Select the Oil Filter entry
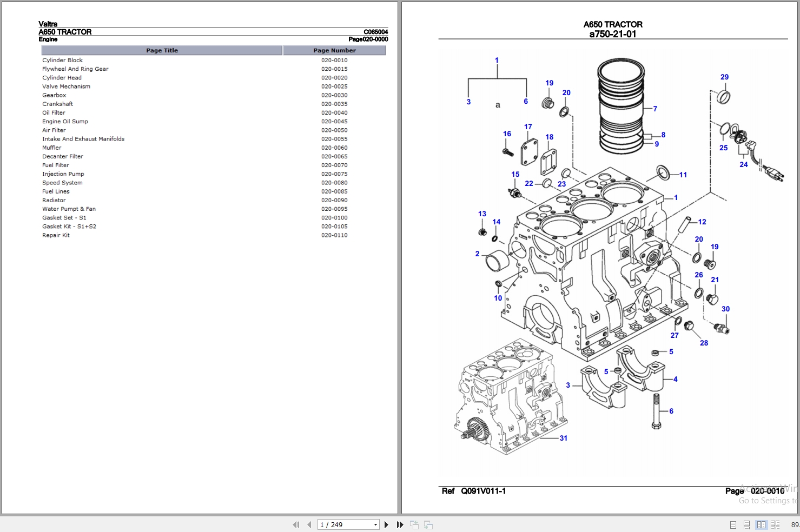800x532 pixels. point(54,112)
